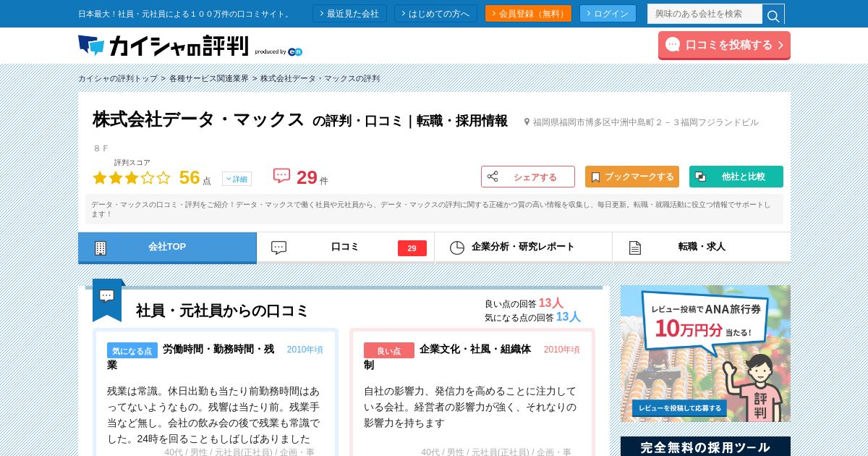Click the company name 株式会社データ・マックス heading
Image resolution: width=868 pixels, height=456 pixels.
[x=198, y=119]
